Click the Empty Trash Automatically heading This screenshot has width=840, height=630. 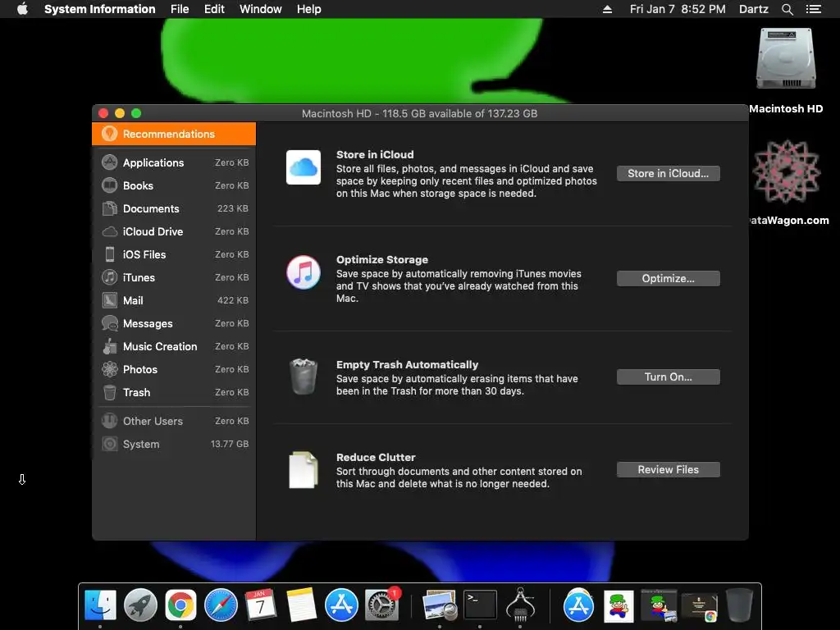407,365
